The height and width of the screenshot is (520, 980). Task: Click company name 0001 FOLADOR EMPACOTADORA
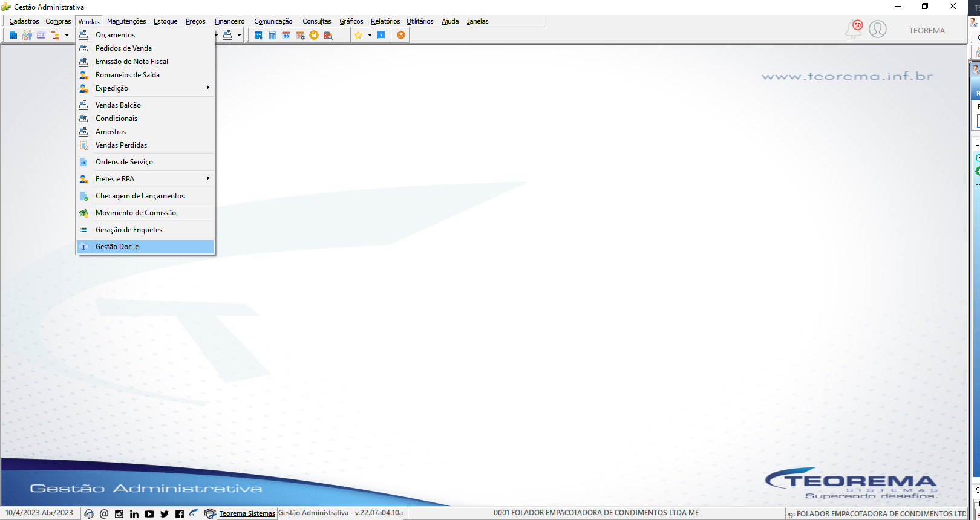pyautogui.click(x=596, y=513)
